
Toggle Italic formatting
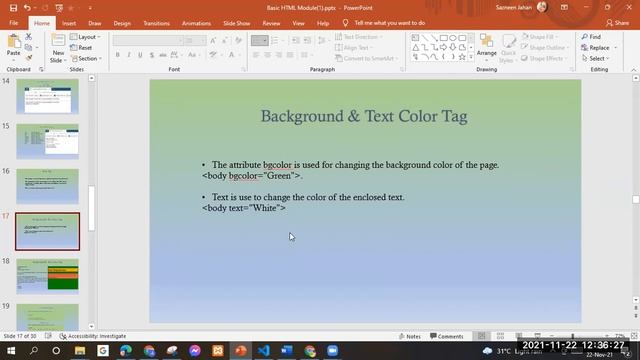[129, 55]
